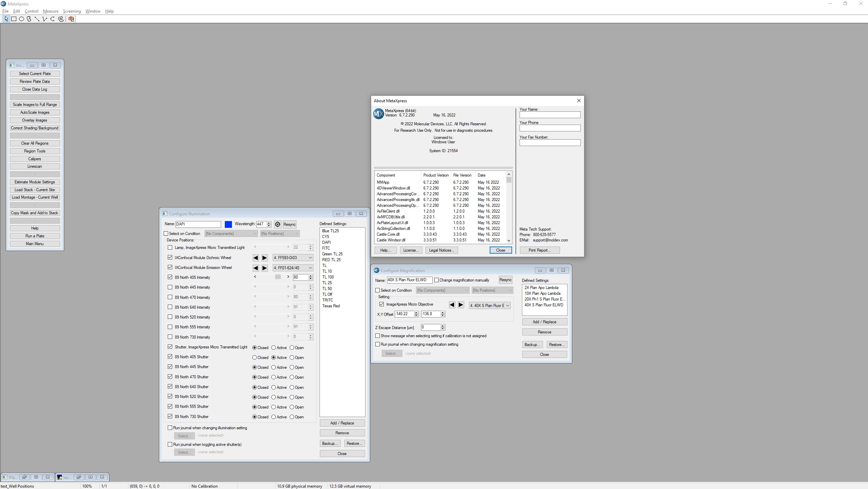Check Change magnification manually
The image size is (868, 489).
point(437,280)
